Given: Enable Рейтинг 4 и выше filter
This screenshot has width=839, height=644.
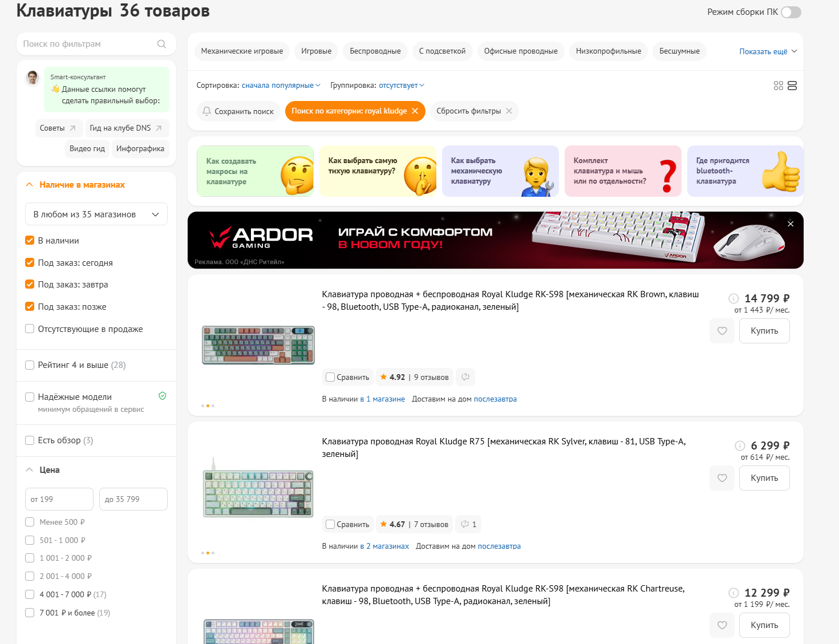Looking at the screenshot, I should point(30,365).
